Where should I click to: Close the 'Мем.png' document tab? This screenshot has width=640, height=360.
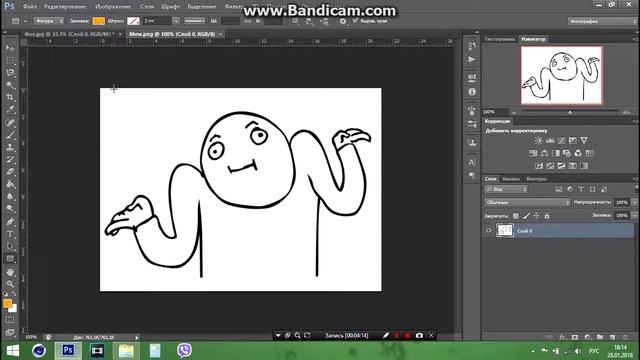click(x=220, y=34)
